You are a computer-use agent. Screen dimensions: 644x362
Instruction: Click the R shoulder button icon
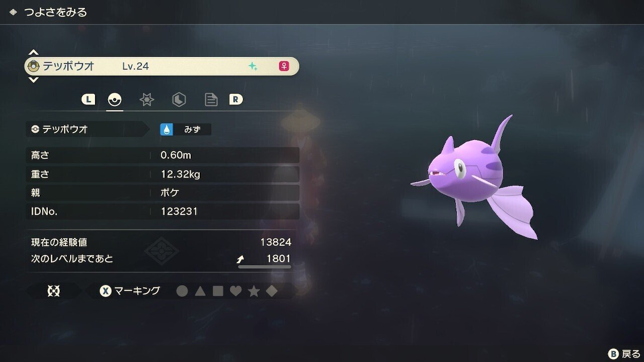(235, 100)
